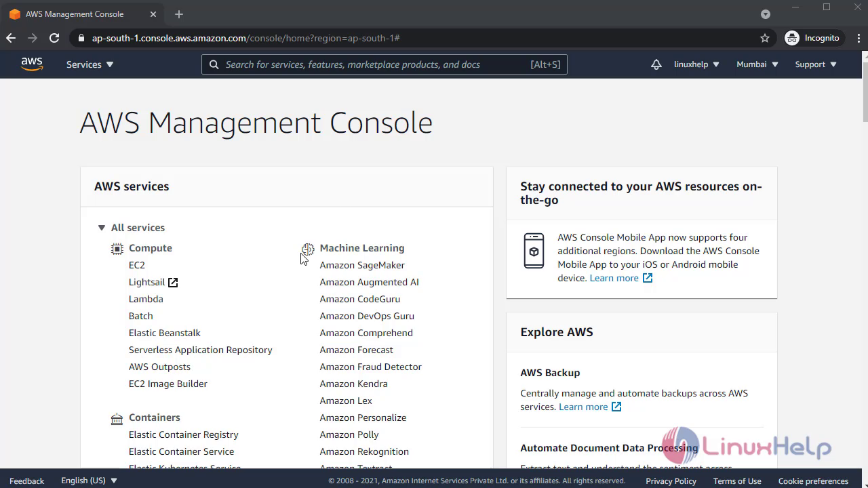The width and height of the screenshot is (868, 488).
Task: Click the Containers category icon
Action: 117,418
